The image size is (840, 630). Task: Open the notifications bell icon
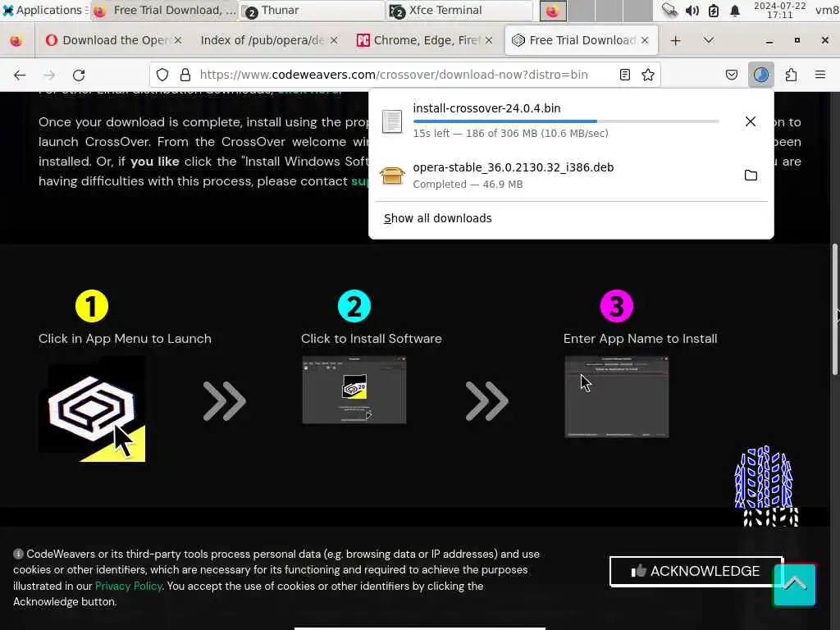click(735, 11)
